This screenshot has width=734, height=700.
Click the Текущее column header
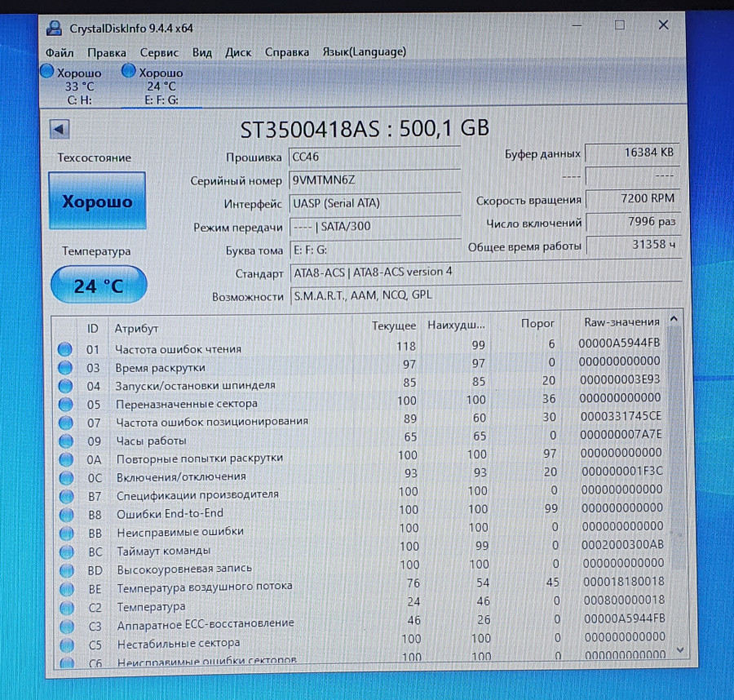pyautogui.click(x=387, y=326)
